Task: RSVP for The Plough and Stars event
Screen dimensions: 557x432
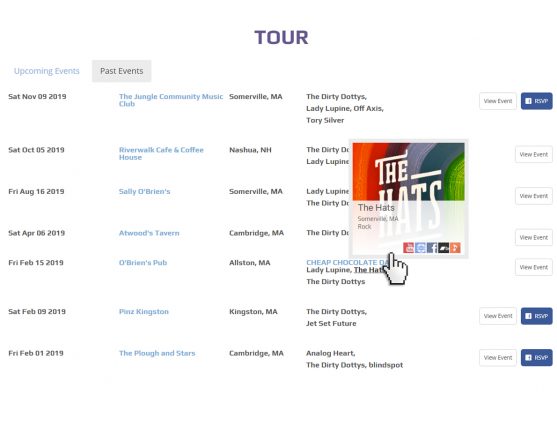Action: coord(536,358)
